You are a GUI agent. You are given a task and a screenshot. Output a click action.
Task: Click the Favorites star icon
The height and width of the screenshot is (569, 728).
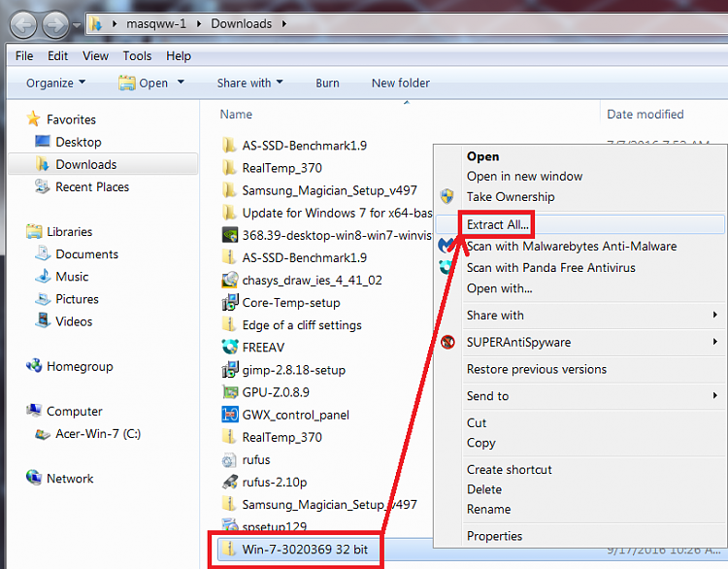(x=33, y=118)
